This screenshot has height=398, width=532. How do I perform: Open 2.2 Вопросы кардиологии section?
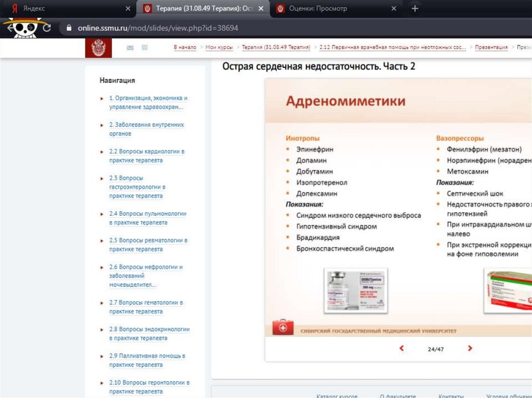pos(147,156)
